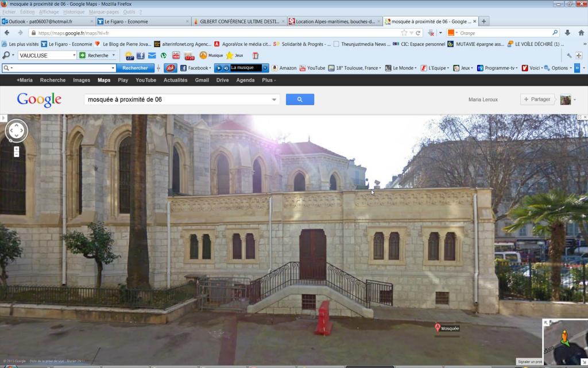Open Maria Leroux's profile picture

pos(566,99)
